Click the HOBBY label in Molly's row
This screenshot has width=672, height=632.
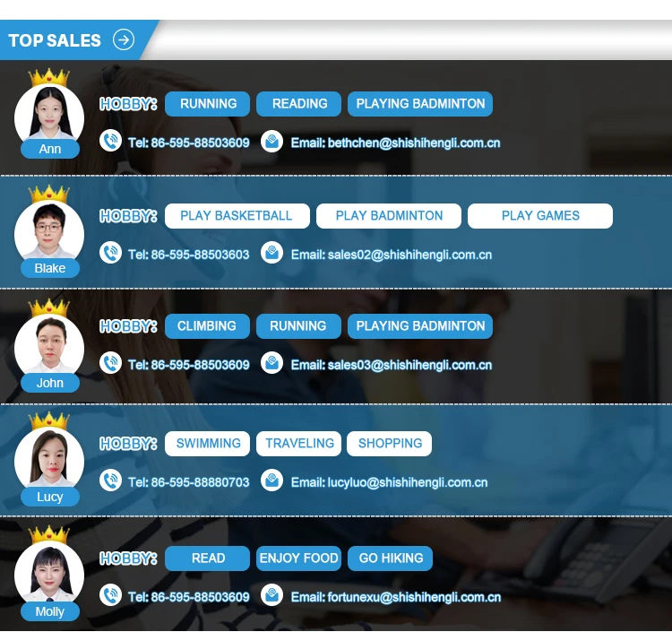point(128,558)
